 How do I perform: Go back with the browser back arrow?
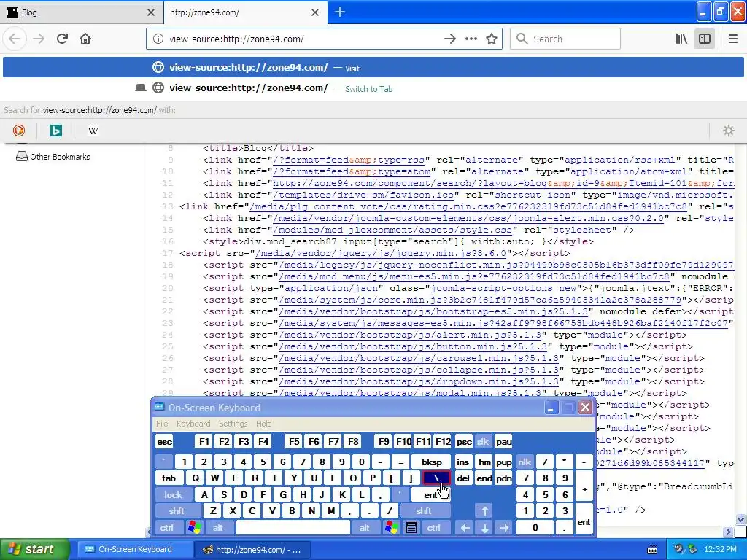point(15,39)
